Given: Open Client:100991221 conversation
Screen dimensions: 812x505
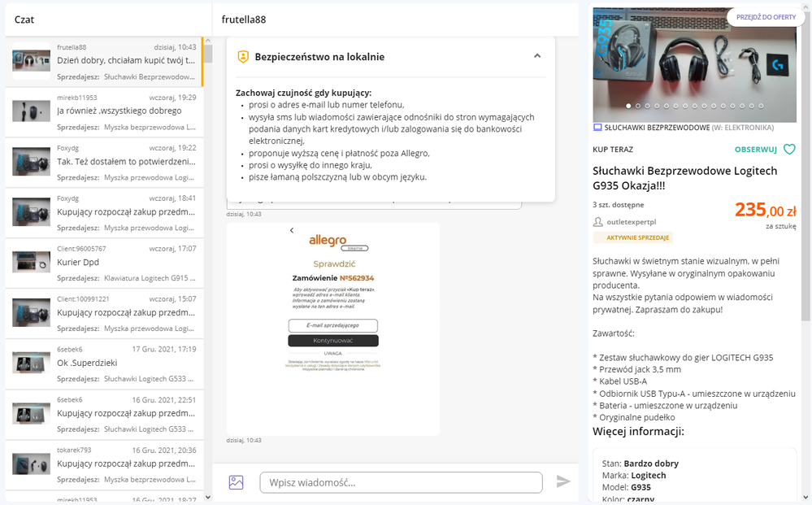Looking at the screenshot, I should click(x=104, y=313).
